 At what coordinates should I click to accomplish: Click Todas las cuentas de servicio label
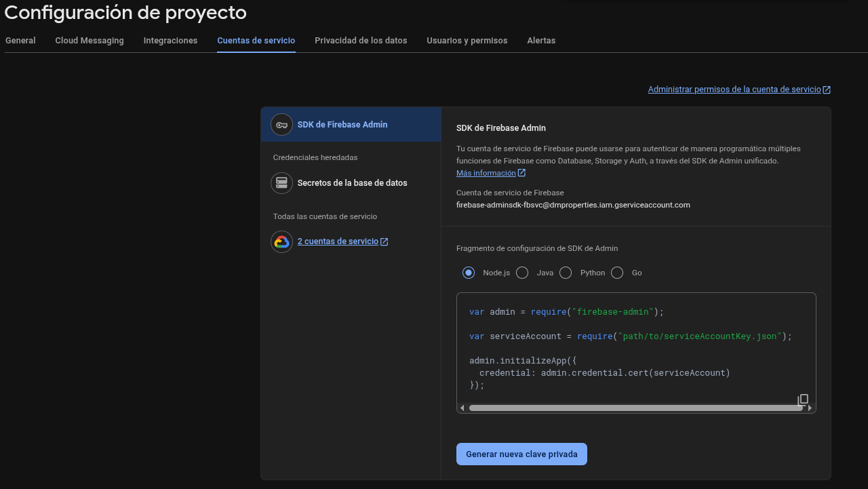(325, 216)
